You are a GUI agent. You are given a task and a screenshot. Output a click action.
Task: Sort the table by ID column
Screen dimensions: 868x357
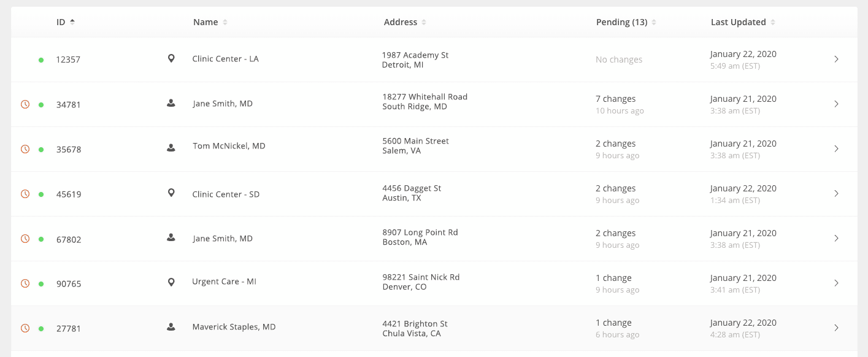click(x=66, y=22)
